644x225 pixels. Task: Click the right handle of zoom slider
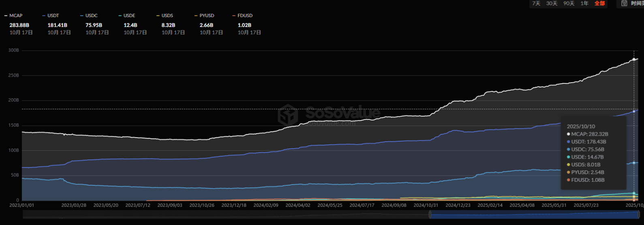[639, 214]
